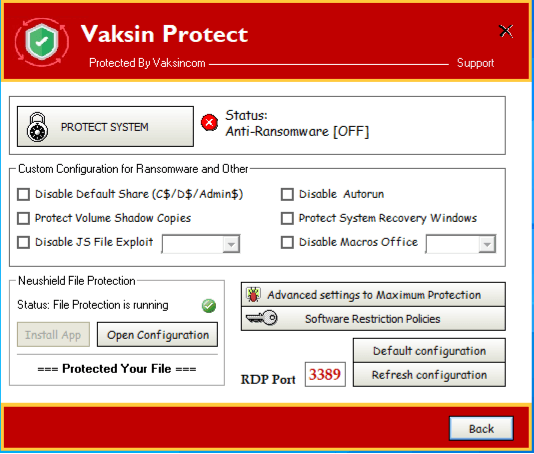Click the green check file protection icon

209,306
